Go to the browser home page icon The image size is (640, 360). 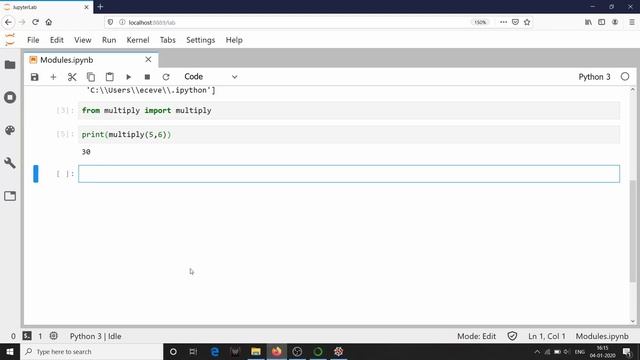pyautogui.click(x=49, y=22)
